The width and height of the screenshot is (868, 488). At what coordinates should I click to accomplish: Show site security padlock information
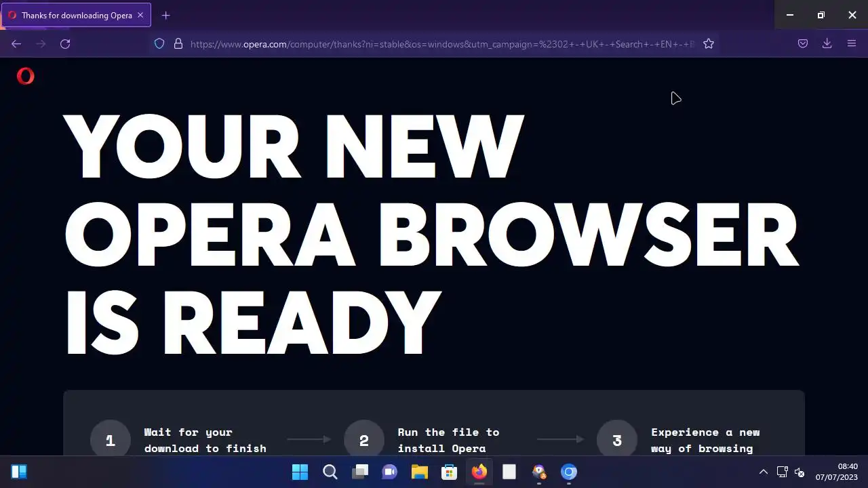point(178,43)
